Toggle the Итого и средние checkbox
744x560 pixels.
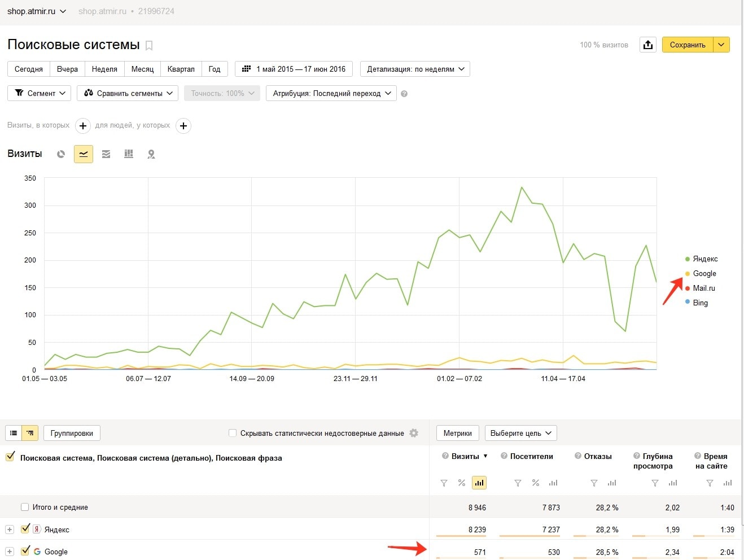click(x=25, y=507)
